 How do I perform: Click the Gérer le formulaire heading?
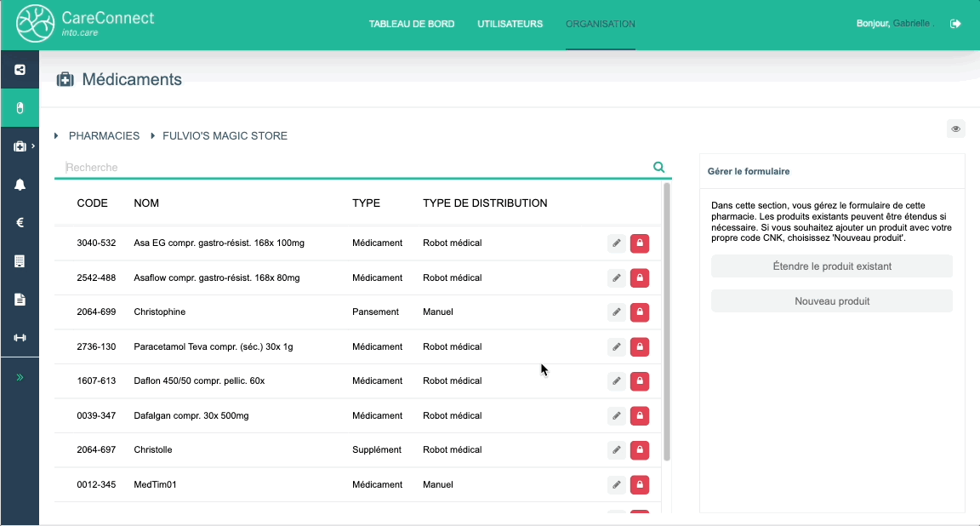click(748, 171)
